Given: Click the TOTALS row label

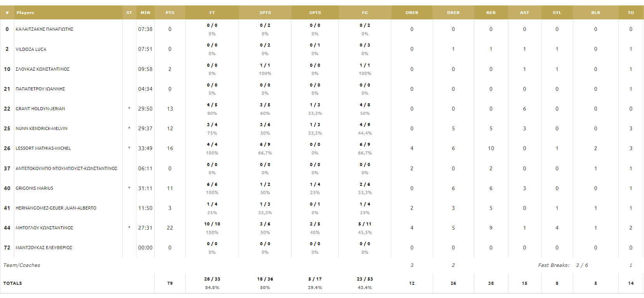Looking at the screenshot, I should tap(12, 283).
